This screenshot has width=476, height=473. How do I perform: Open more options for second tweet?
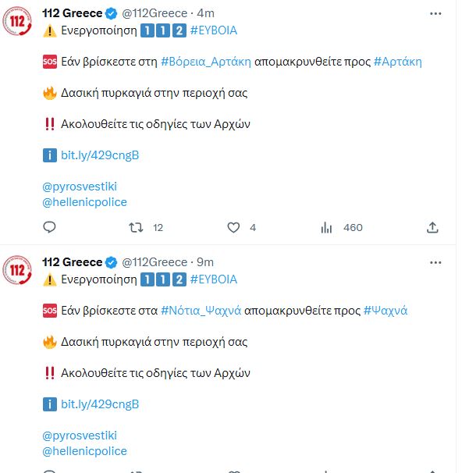coord(435,262)
